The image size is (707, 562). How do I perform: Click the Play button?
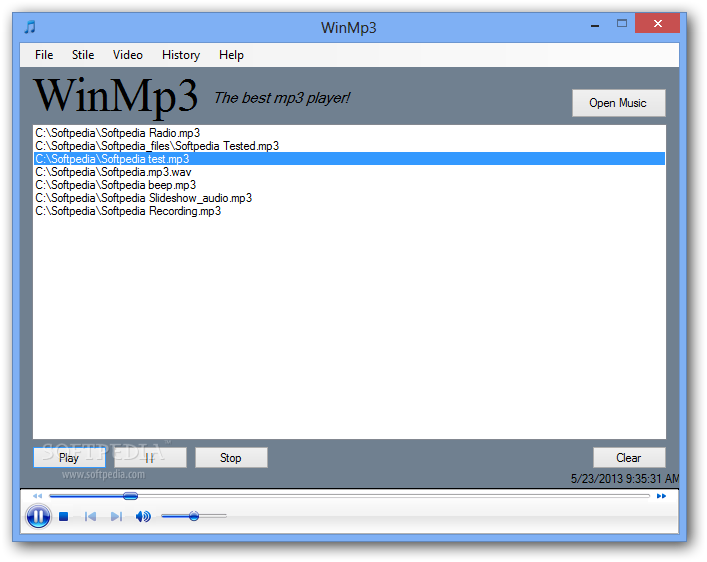(69, 458)
